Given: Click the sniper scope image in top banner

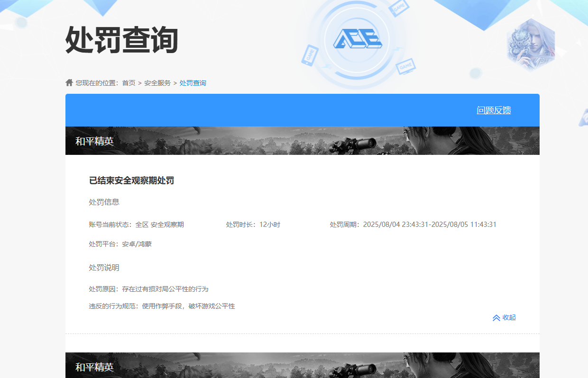Looking at the screenshot, I should coord(354,141).
